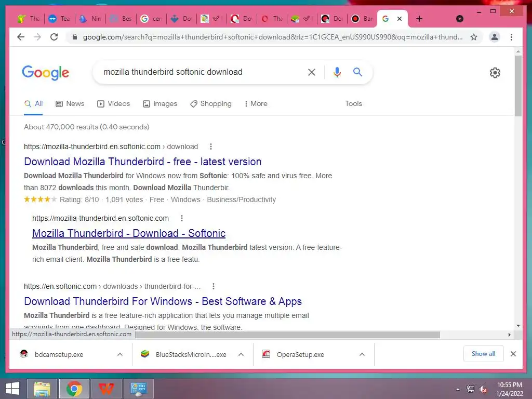Select the All results filter
Viewport: 532px width, 399px height.
point(33,104)
